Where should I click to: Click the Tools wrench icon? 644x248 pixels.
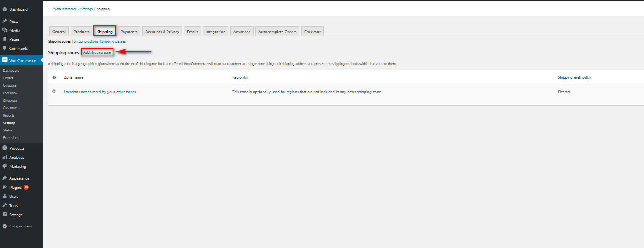tap(5, 205)
